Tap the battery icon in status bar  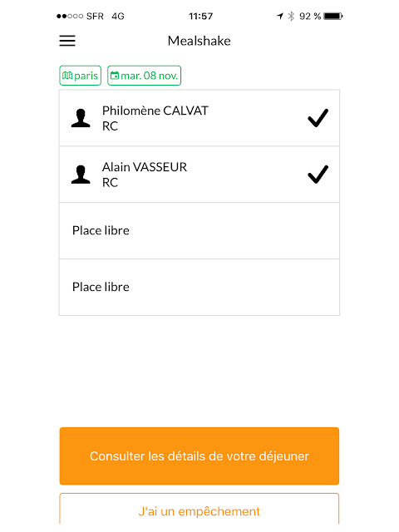(332, 16)
